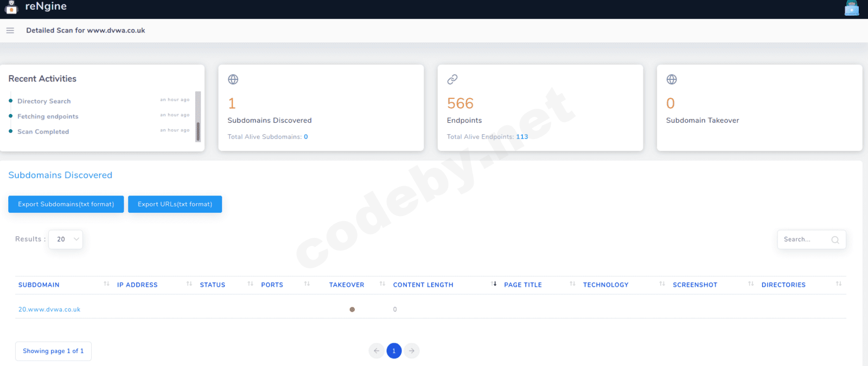Click the globe icon on Subdomains Discovered card

[x=233, y=79]
